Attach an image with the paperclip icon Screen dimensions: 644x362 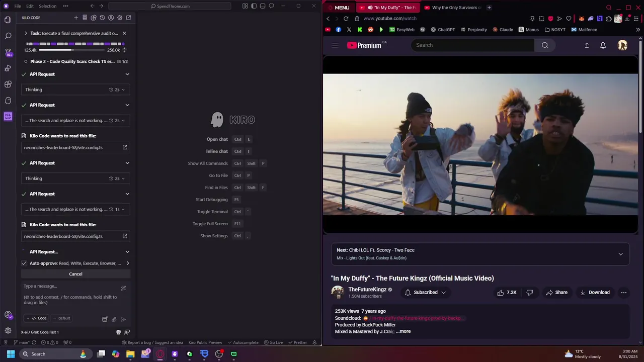coord(114,319)
